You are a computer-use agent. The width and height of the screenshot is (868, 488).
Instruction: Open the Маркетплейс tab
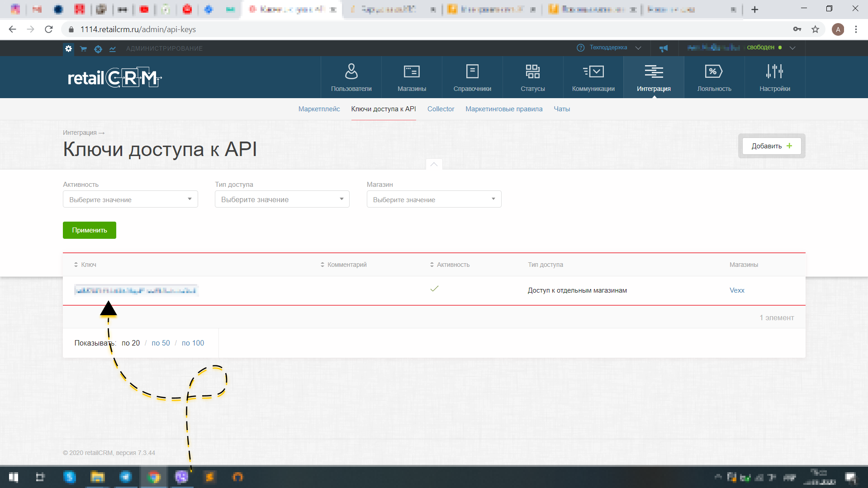pos(318,109)
